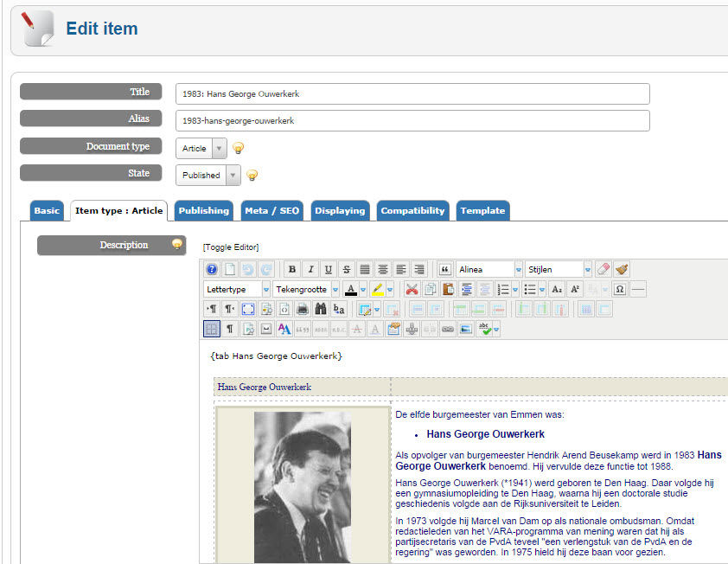Insert a bulleted list
The image size is (728, 564).
point(530,290)
